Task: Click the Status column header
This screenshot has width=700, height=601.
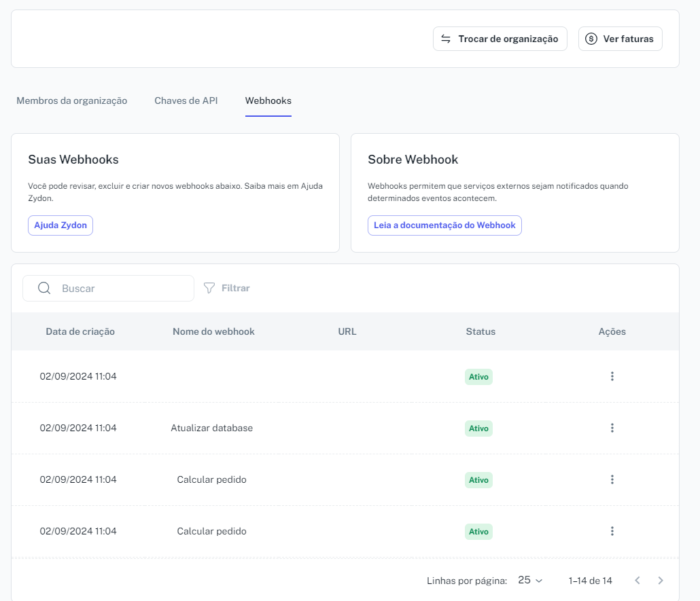Action: click(x=480, y=331)
